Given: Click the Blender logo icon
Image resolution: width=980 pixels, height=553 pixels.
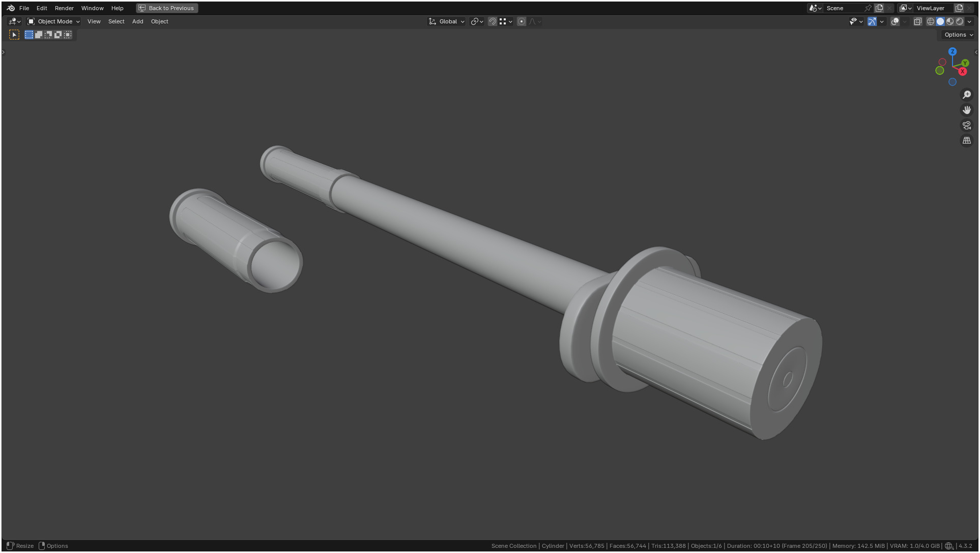Looking at the screenshot, I should [x=11, y=8].
